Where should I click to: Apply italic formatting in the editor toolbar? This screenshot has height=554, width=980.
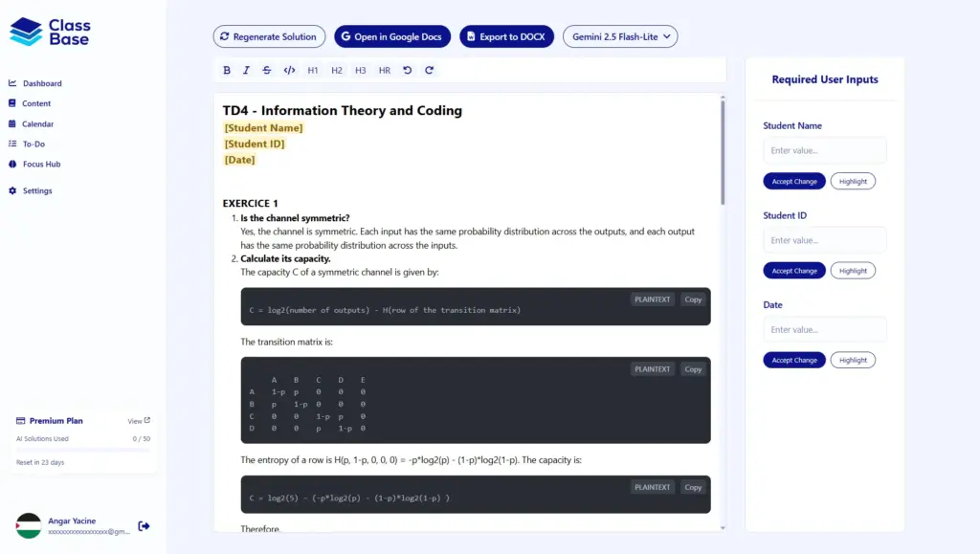click(248, 69)
